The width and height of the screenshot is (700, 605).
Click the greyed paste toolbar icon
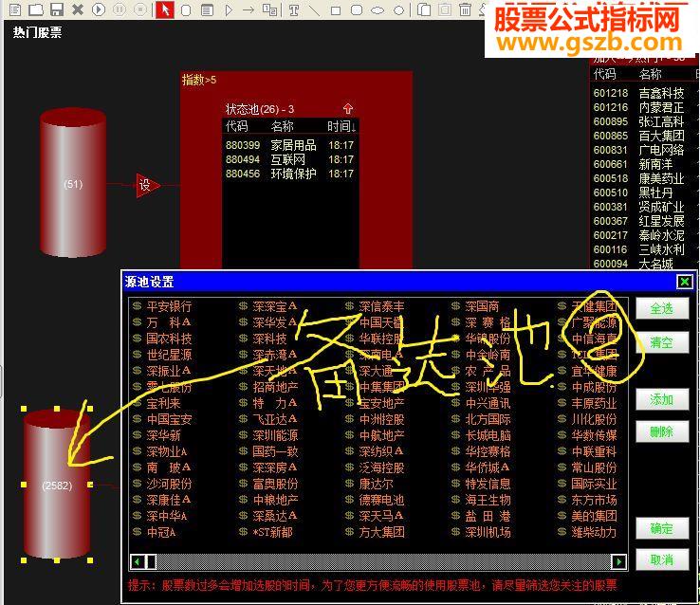coord(445,9)
